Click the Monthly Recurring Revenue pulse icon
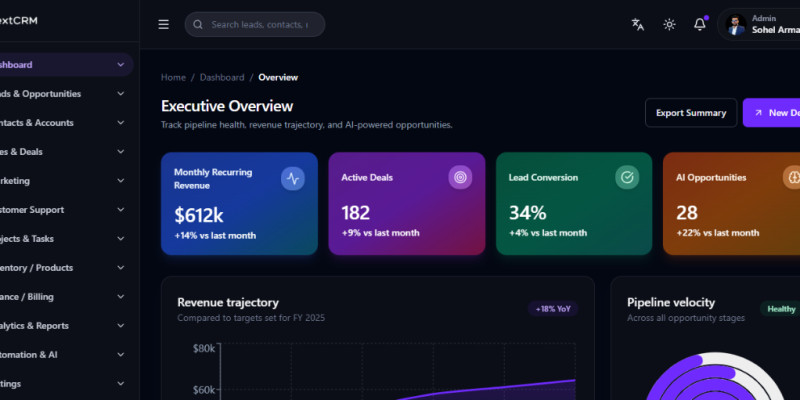The image size is (800, 400). point(293,178)
